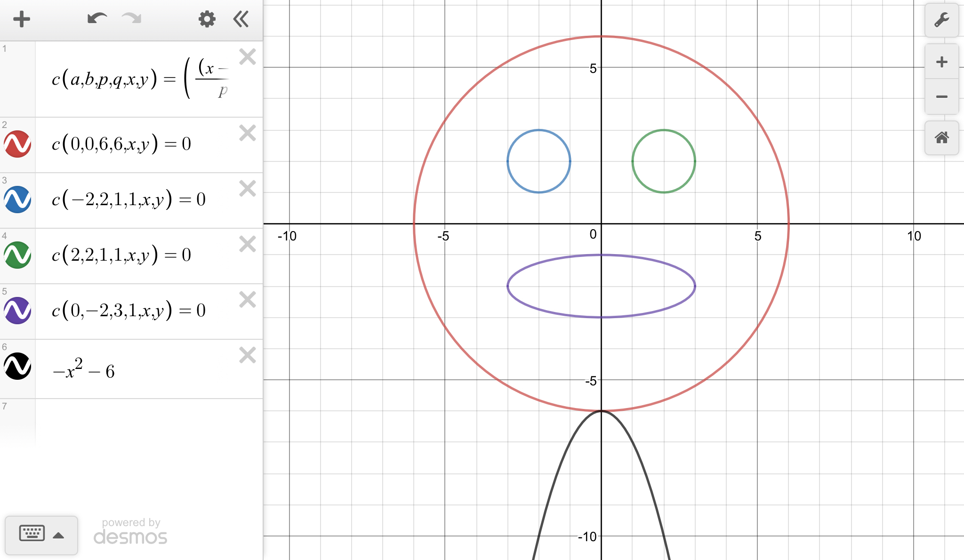Expand the keyboard options arrow
Image resolution: width=964 pixels, height=560 pixels.
click(58, 536)
